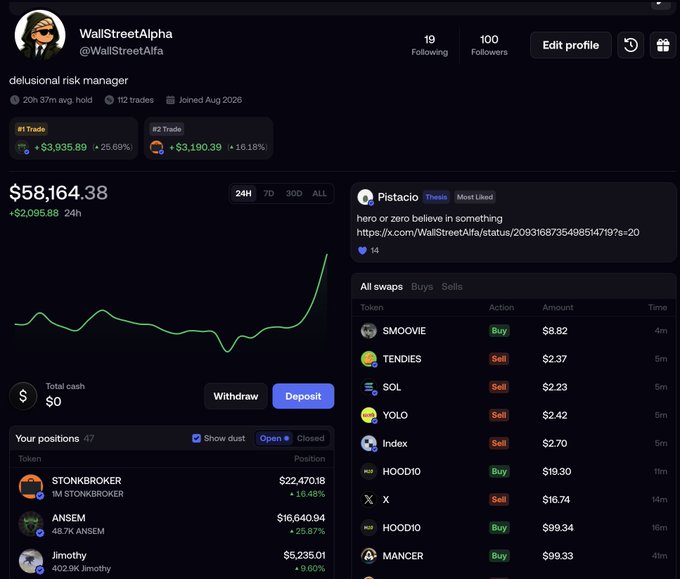Click the YOLO token icon in swaps
The height and width of the screenshot is (579, 680).
tap(369, 415)
